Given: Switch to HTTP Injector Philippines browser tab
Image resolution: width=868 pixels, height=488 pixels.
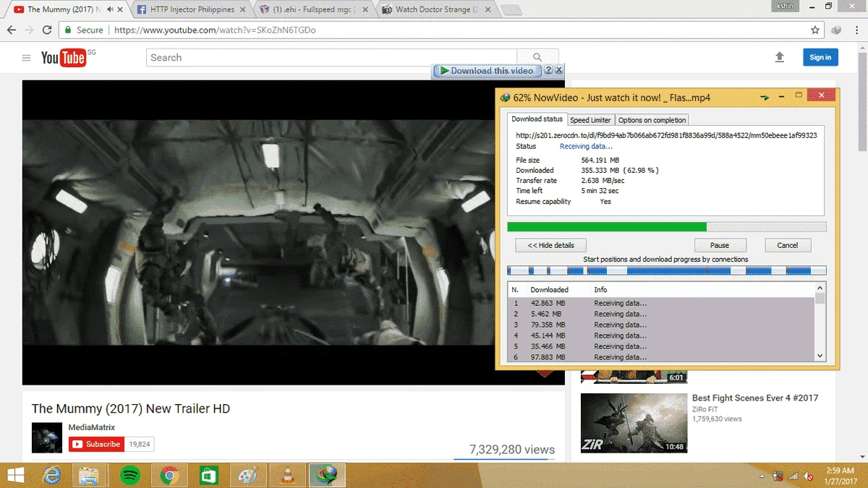Looking at the screenshot, I should pos(190,10).
